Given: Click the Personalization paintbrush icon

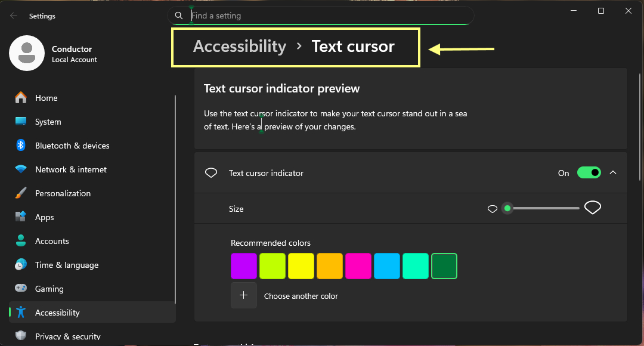Looking at the screenshot, I should click(21, 193).
